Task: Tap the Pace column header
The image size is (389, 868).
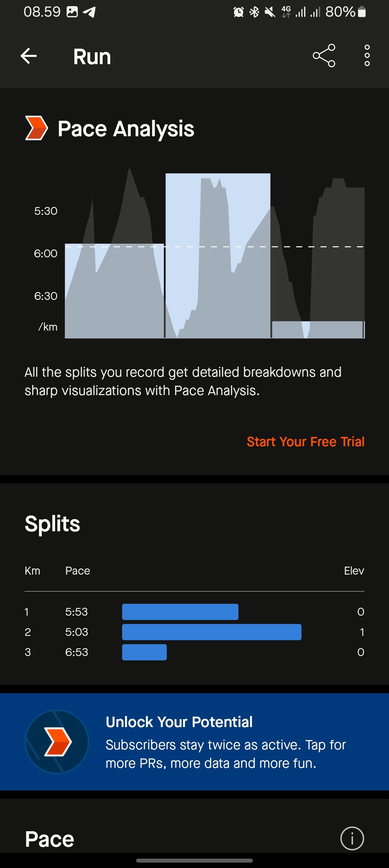Action: 77,571
